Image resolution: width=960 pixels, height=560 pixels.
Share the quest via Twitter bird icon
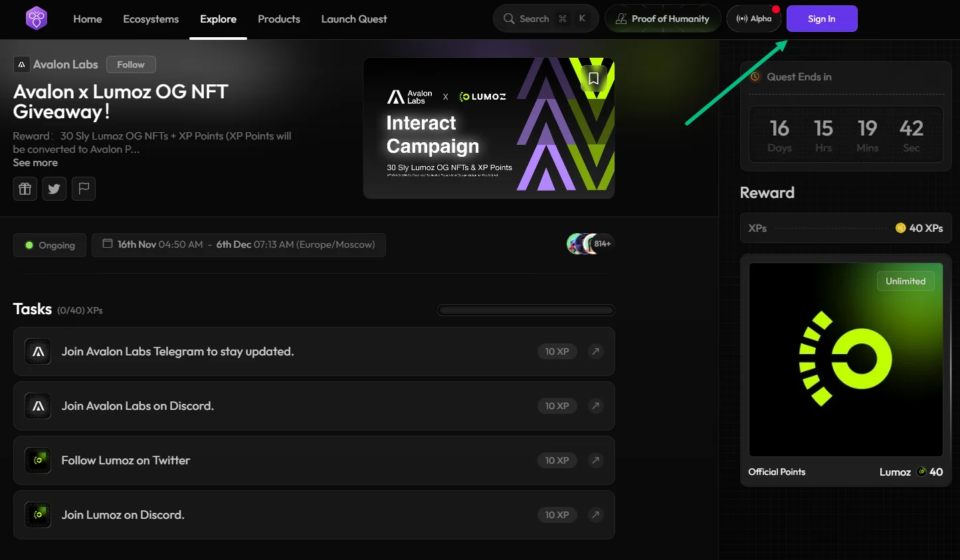[54, 189]
